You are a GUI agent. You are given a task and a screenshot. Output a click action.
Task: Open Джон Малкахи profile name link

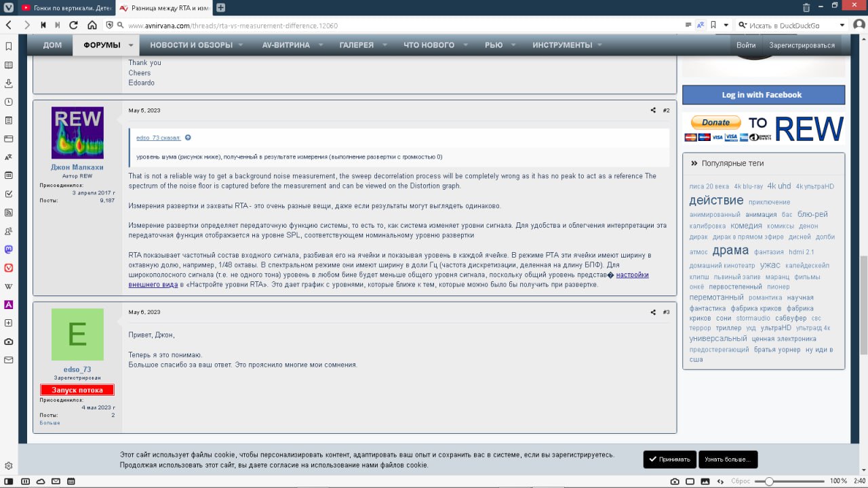pyautogui.click(x=77, y=167)
